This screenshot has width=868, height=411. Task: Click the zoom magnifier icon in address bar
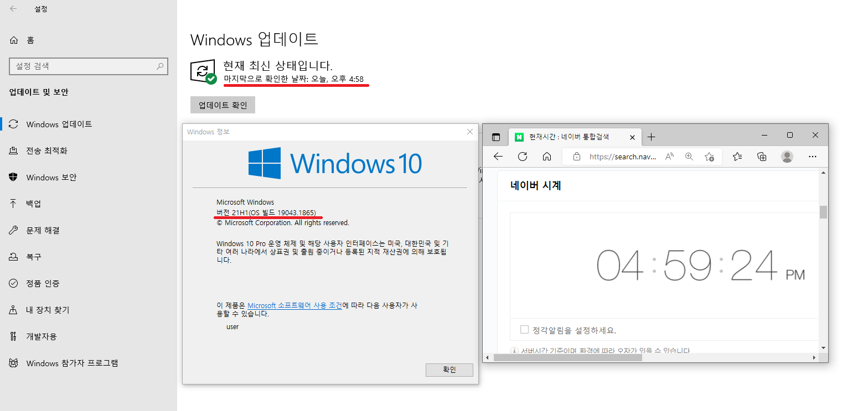point(689,157)
